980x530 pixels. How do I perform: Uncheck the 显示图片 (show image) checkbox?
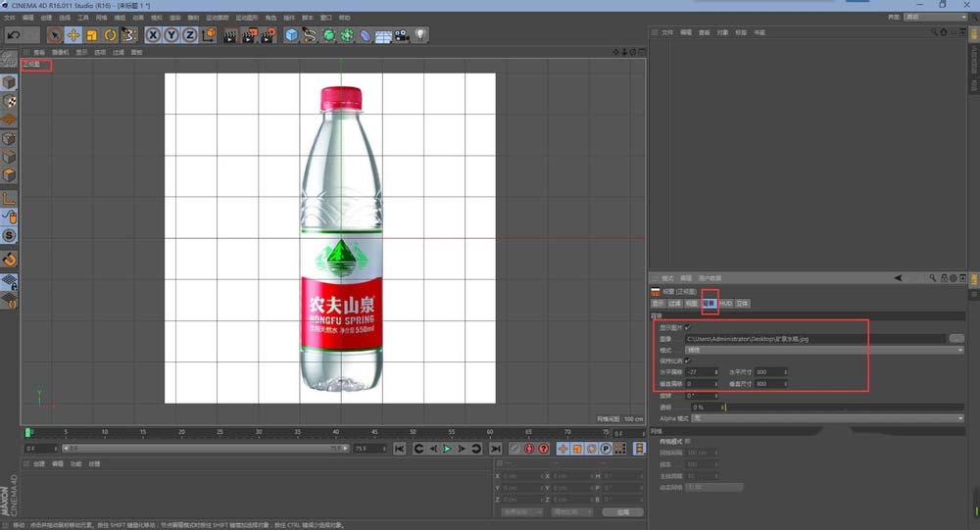point(688,327)
